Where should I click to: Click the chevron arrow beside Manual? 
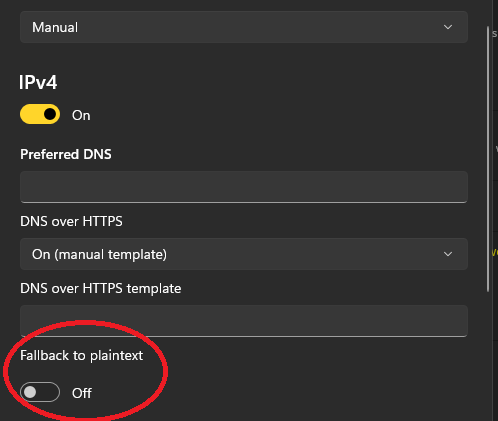[448, 27]
